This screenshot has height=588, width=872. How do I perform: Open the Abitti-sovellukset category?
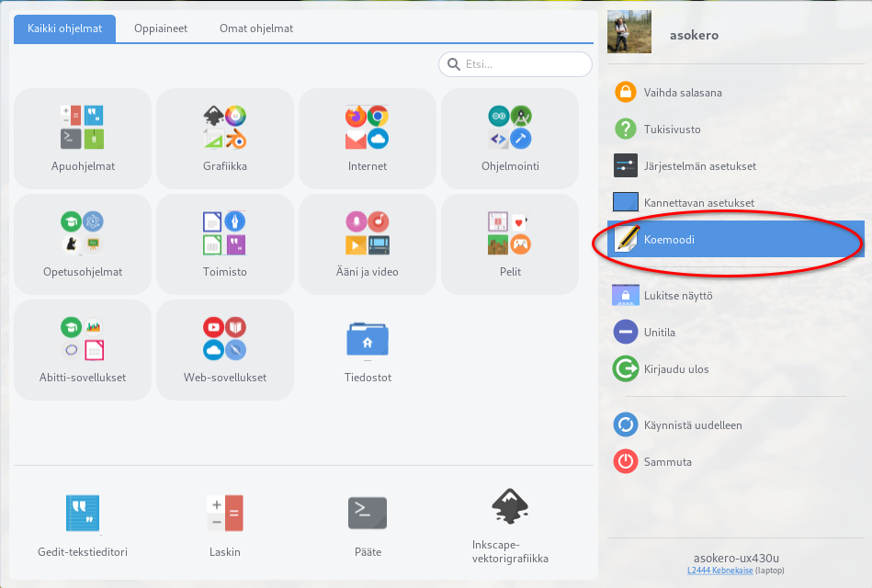coord(83,350)
